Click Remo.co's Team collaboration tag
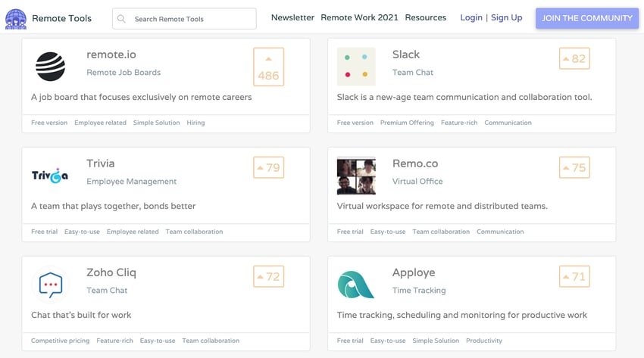This screenshot has height=358, width=644. point(441,232)
